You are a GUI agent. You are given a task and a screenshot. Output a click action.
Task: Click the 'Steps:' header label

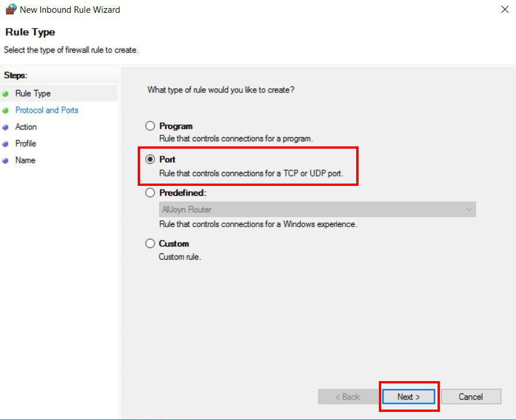tap(16, 76)
